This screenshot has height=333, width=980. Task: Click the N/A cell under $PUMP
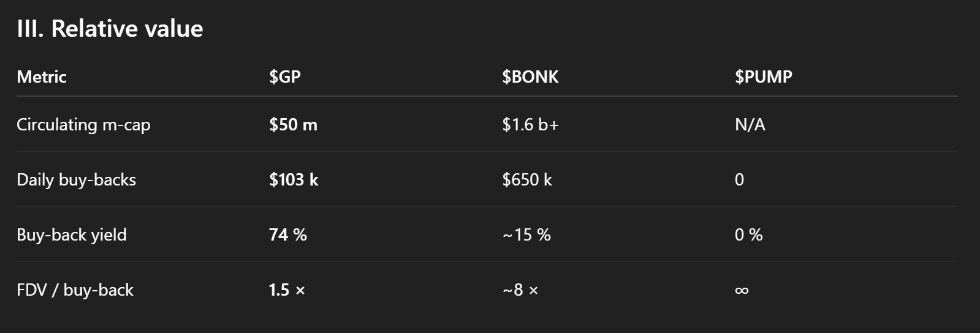[750, 125]
